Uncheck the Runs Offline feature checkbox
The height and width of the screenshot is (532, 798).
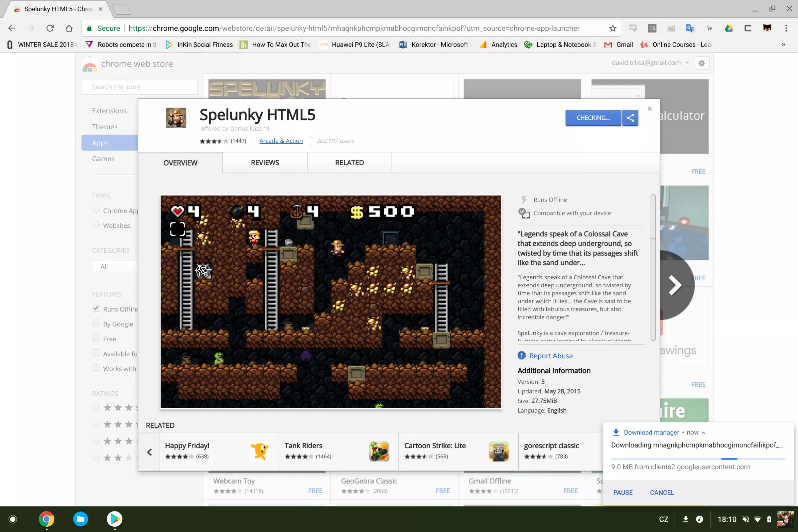[96, 308]
